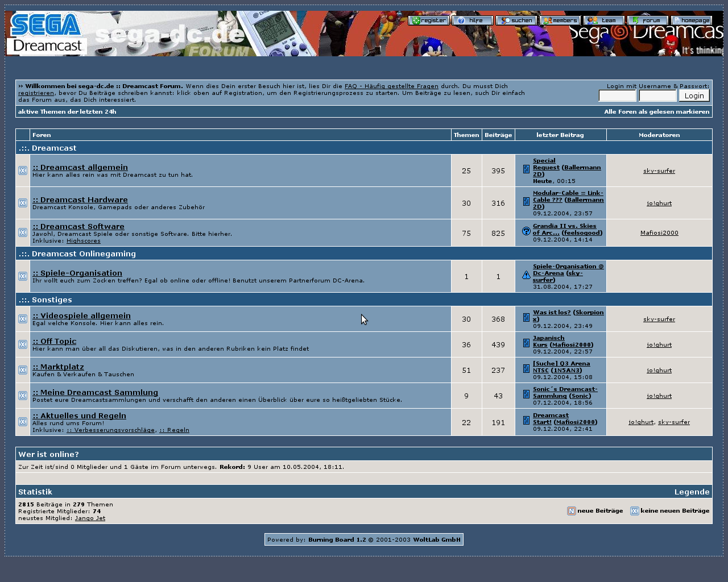The width and height of the screenshot is (728, 582).
Task: Open the Aktuelles und Regeln forum
Action: point(80,415)
